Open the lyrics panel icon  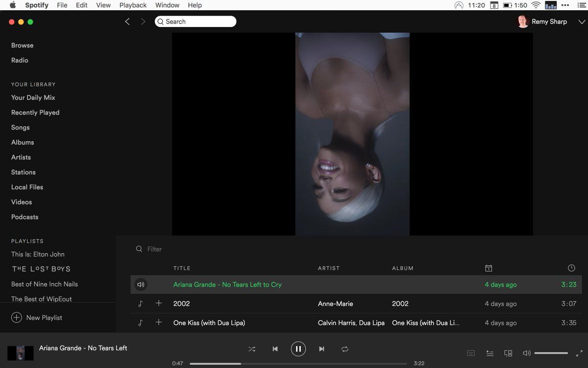(471, 353)
